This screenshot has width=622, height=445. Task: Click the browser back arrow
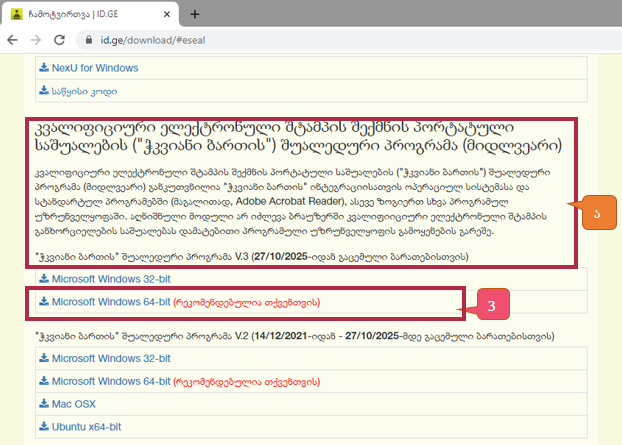[14, 41]
